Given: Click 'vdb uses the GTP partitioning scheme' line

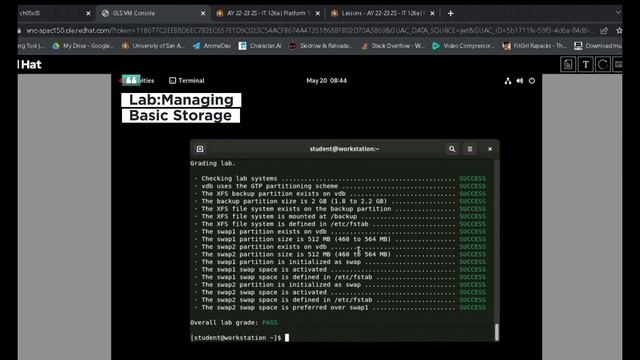Looking at the screenshot, I should pyautogui.click(x=269, y=186).
